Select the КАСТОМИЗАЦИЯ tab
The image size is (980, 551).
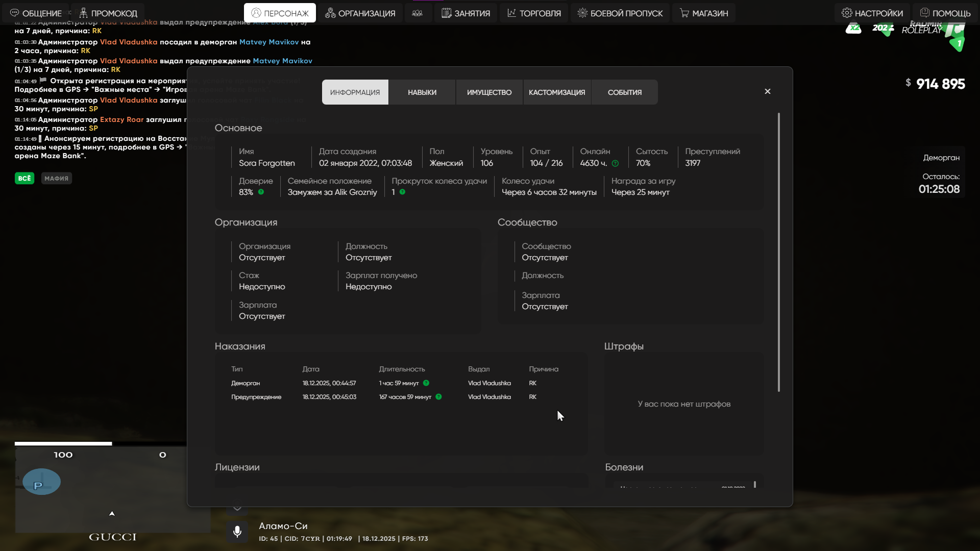coord(557,92)
